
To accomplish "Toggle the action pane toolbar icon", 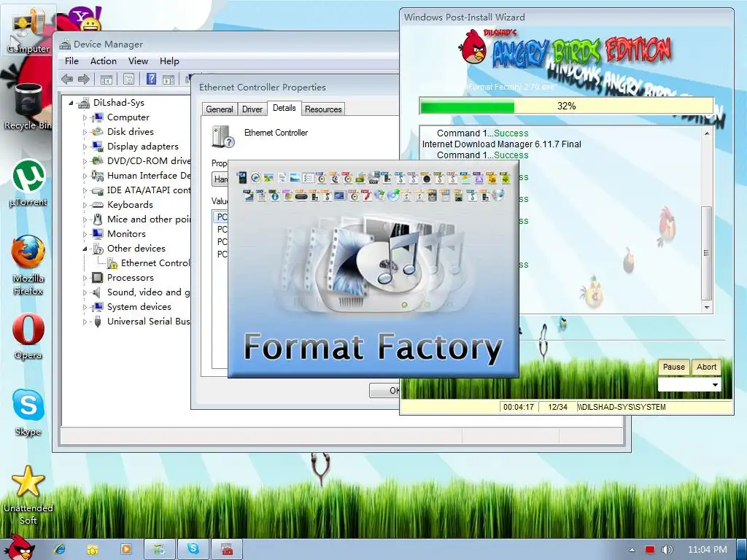I will (x=169, y=79).
